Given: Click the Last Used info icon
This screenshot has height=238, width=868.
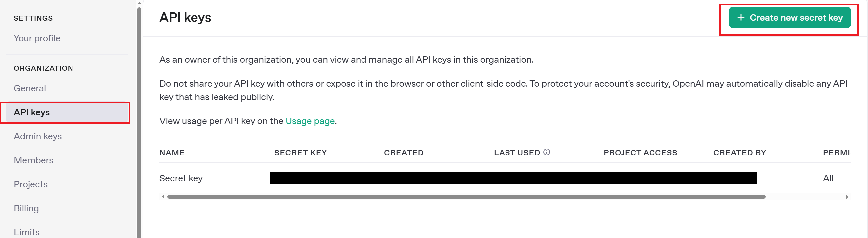Looking at the screenshot, I should coord(546,152).
